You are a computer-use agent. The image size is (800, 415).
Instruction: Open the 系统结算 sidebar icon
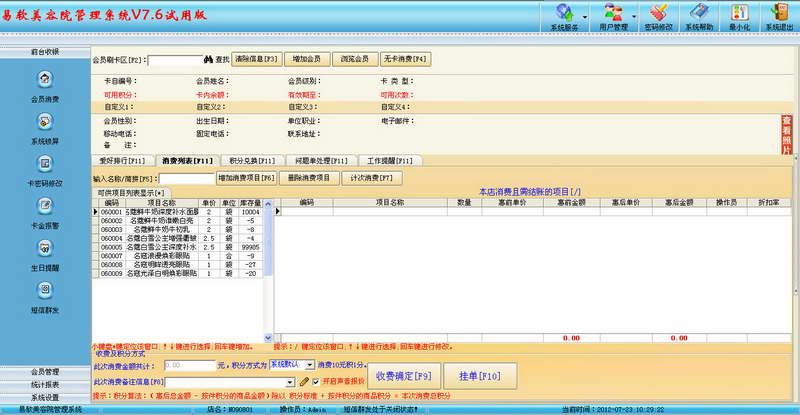coord(45,121)
